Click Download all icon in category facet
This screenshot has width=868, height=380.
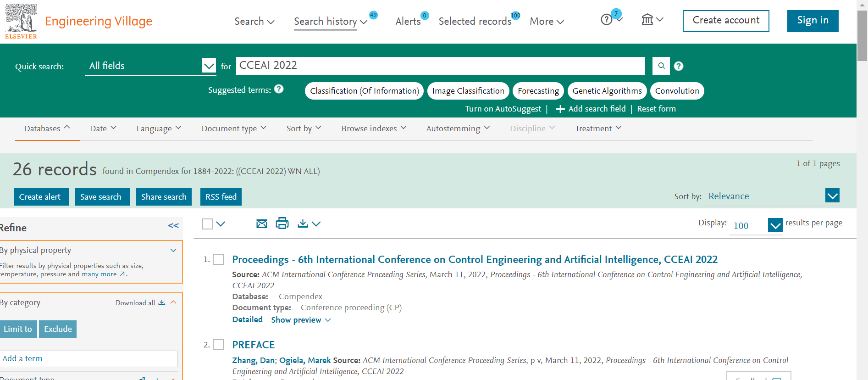point(161,302)
